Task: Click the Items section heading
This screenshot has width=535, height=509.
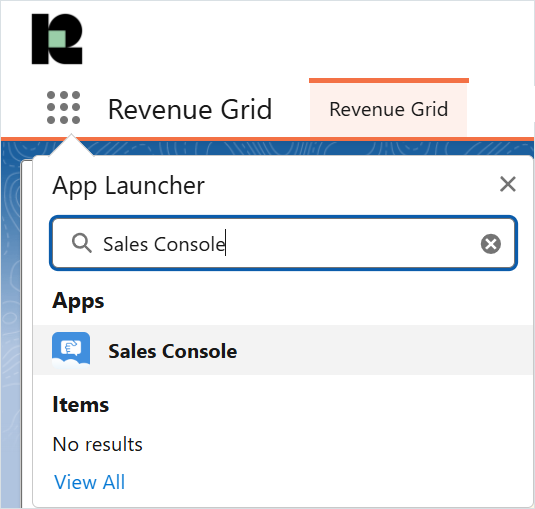Action: (81, 405)
